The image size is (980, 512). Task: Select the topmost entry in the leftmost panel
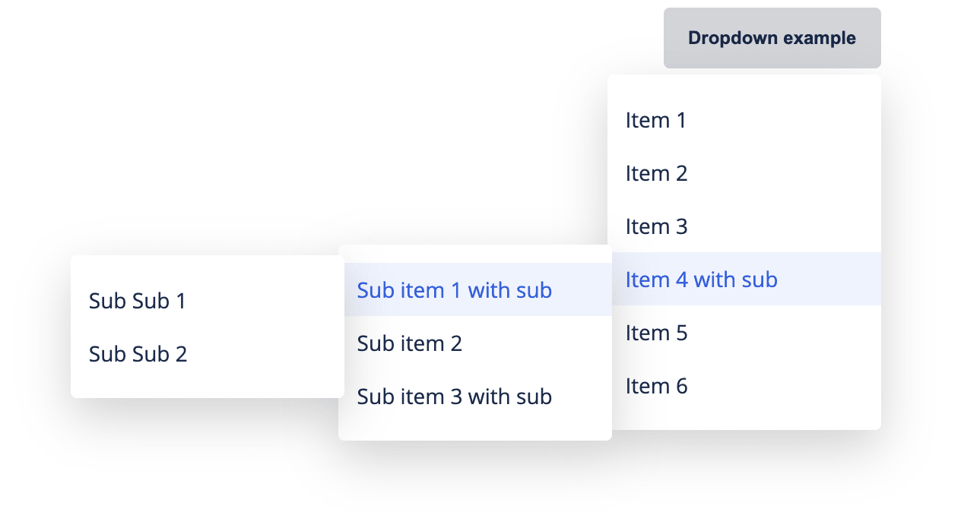tap(138, 301)
